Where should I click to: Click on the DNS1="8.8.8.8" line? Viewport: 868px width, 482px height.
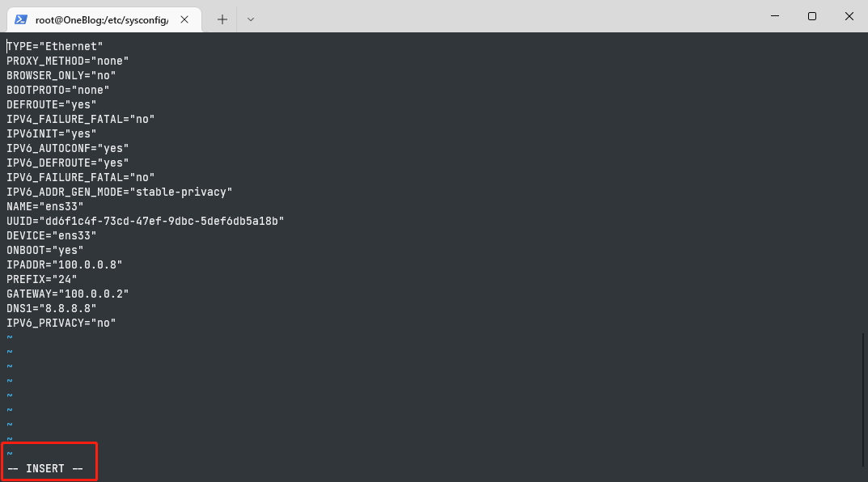pyautogui.click(x=52, y=308)
